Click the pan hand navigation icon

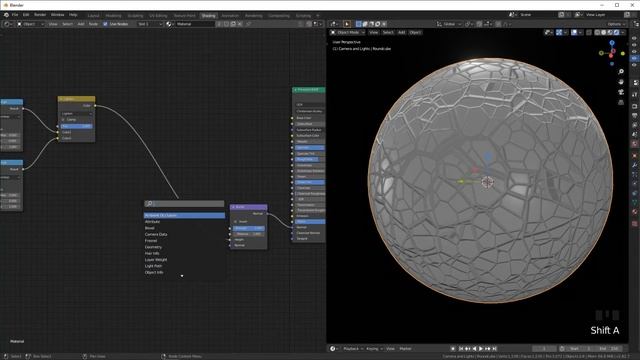[621, 82]
